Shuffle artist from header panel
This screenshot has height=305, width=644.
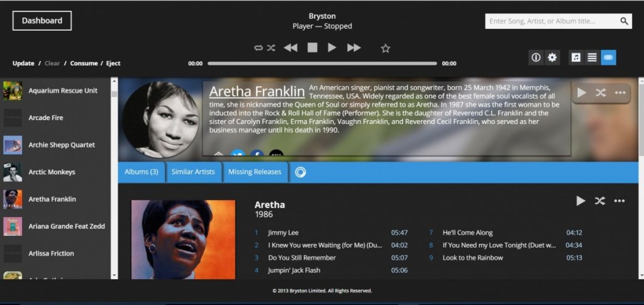coord(601,93)
